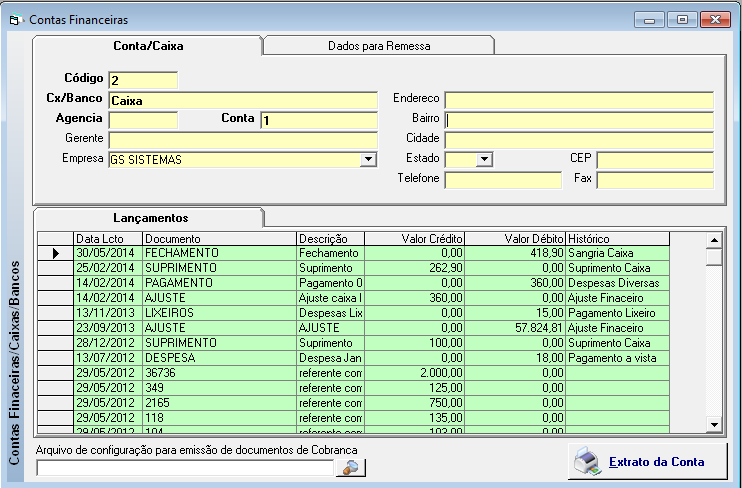Click the Endereco input field
The width and height of the screenshot is (742, 488).
tap(578, 100)
